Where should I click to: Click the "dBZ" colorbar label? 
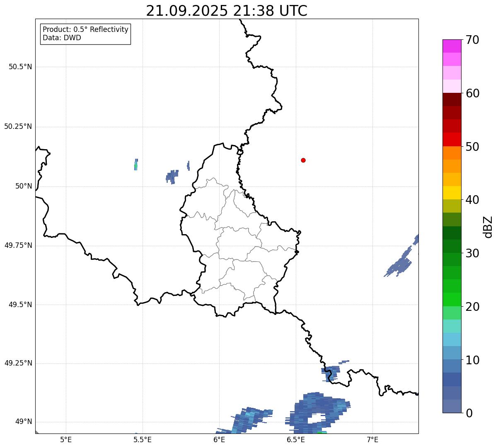[x=488, y=227]
